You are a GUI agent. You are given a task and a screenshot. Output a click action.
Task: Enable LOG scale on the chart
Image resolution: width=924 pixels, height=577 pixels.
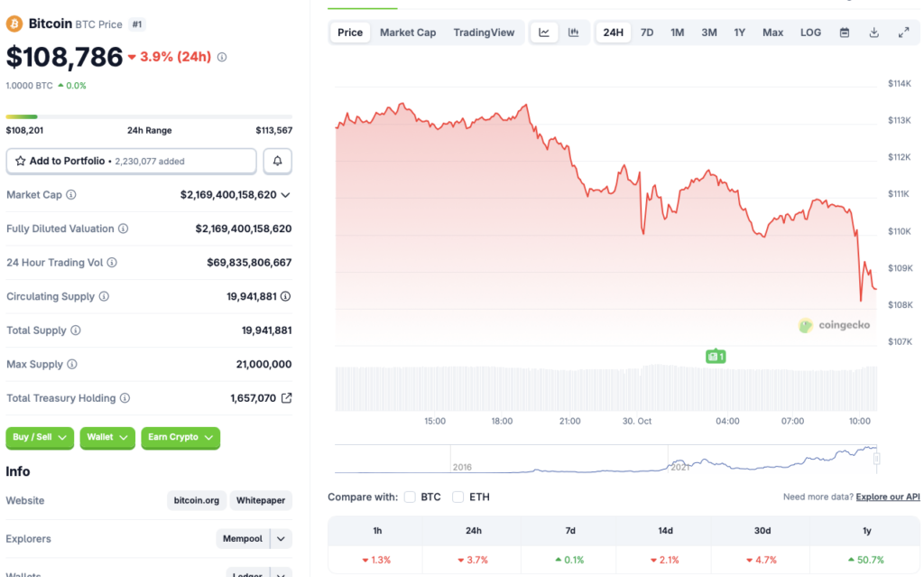click(809, 32)
